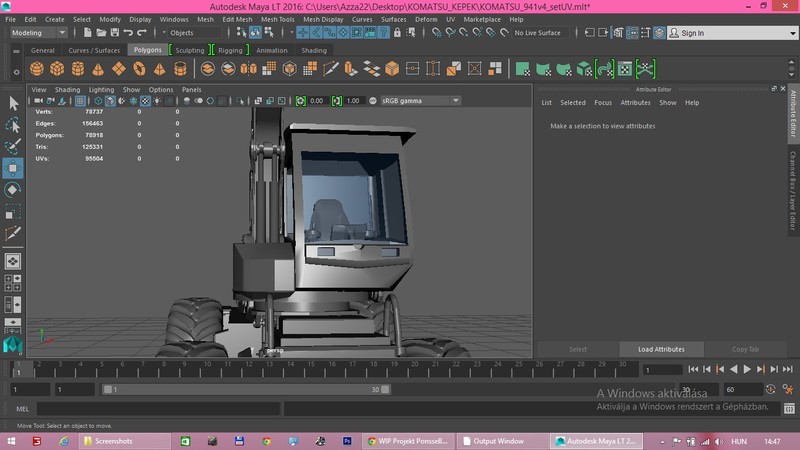The width and height of the screenshot is (800, 450).
Task: Activate the Paint selection tool
Action: (13, 146)
